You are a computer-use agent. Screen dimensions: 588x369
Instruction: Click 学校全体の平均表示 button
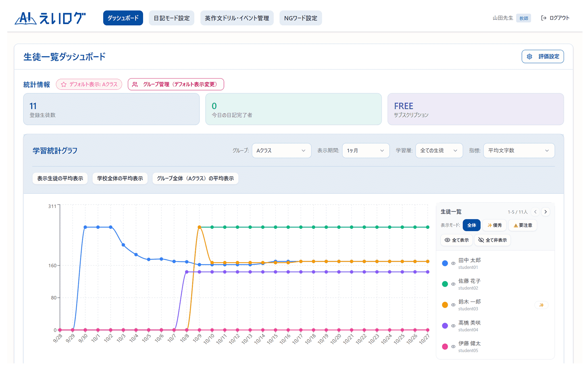[x=120, y=178]
